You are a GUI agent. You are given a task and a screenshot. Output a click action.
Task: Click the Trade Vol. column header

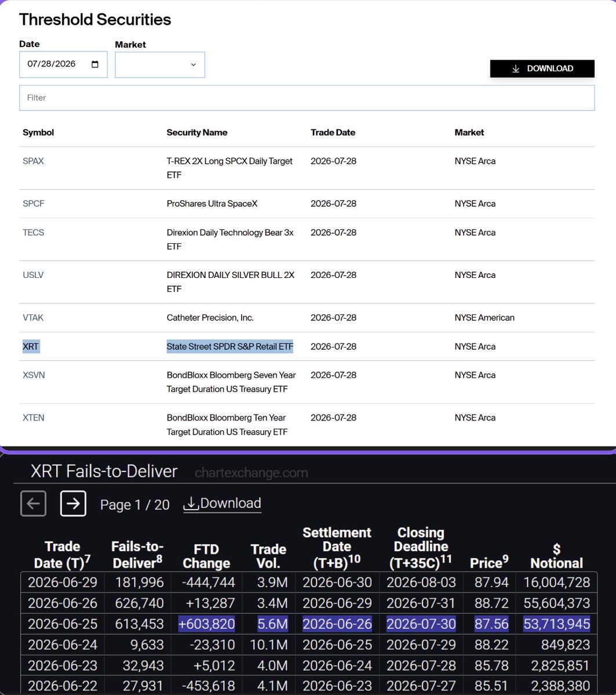pos(268,556)
